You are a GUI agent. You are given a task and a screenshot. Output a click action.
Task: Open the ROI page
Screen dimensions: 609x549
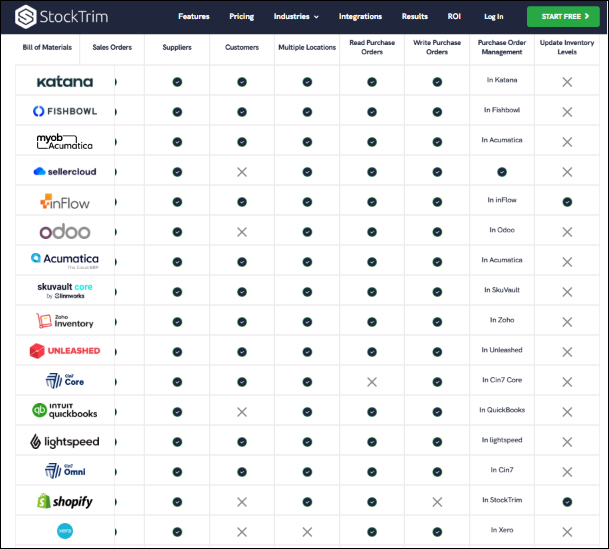(454, 16)
